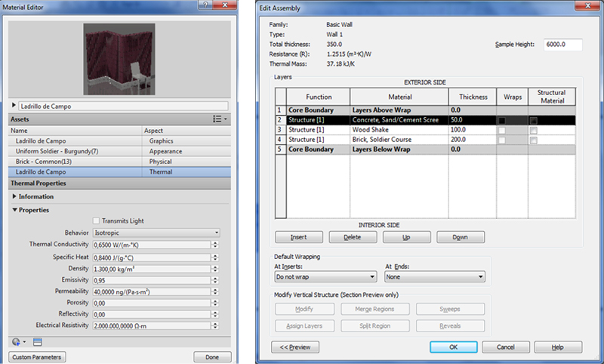Click the Electrical Resistivity stepper arrows
604x364 pixels.
click(215, 326)
